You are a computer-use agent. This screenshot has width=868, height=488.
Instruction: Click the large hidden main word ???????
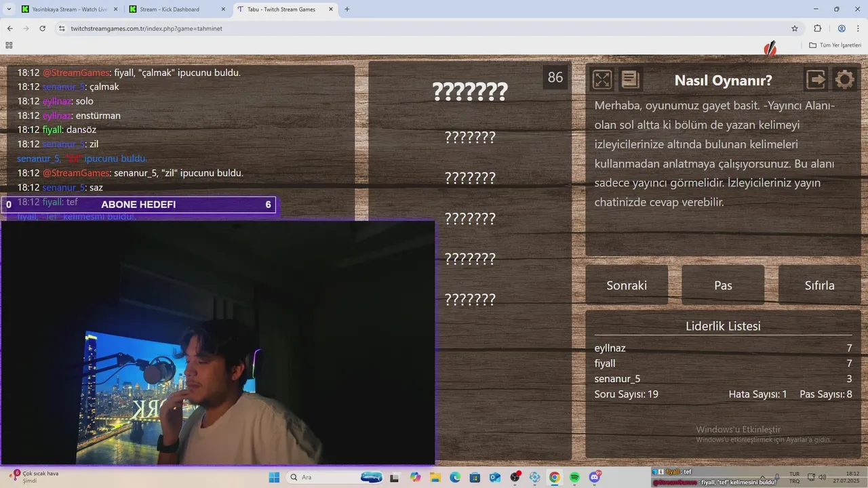[470, 91]
